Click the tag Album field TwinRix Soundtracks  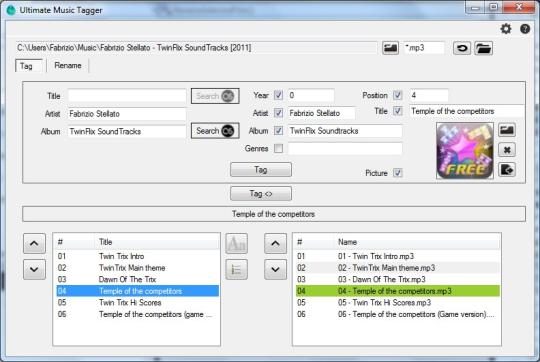click(x=345, y=131)
